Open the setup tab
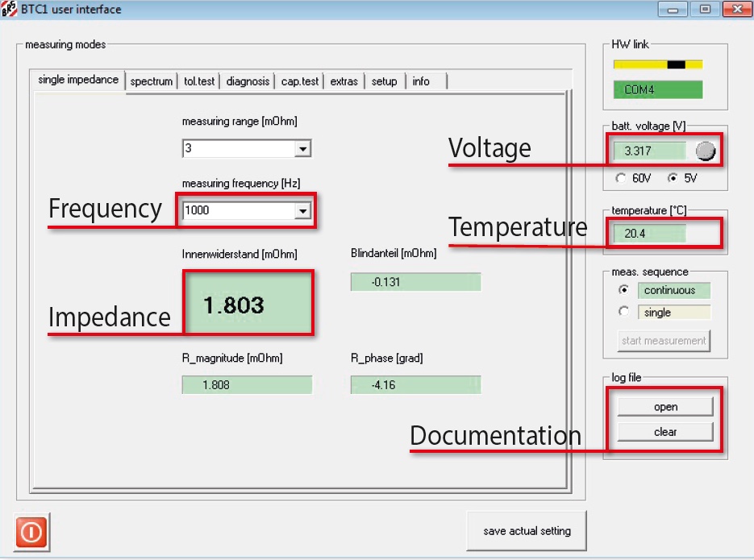 tap(384, 81)
